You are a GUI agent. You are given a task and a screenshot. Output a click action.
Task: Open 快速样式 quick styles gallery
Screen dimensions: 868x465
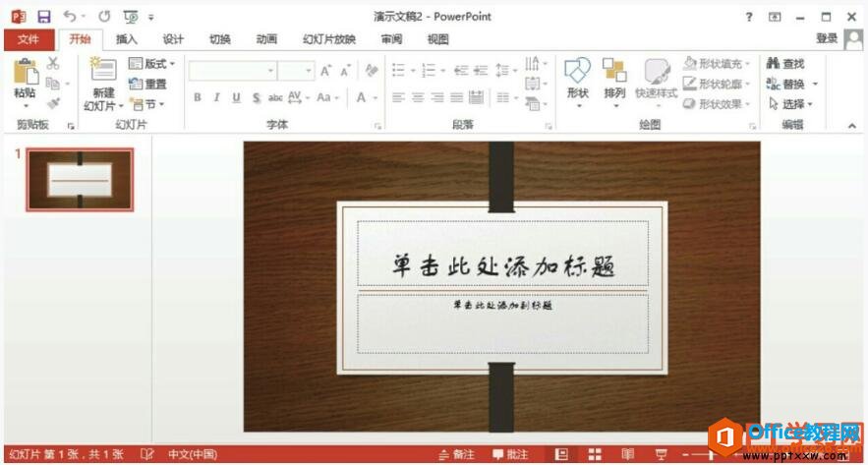point(657,82)
